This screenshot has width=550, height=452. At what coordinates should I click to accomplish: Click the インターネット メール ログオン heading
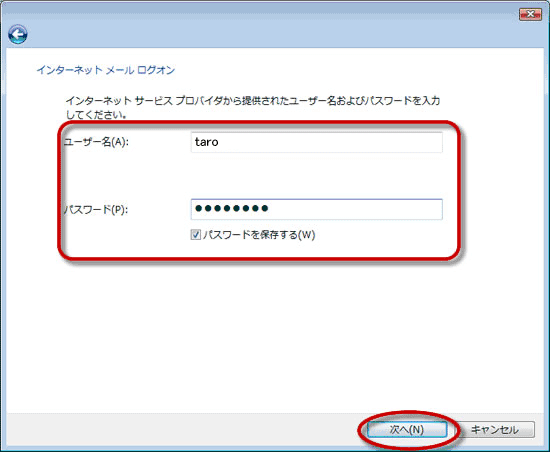tap(106, 70)
